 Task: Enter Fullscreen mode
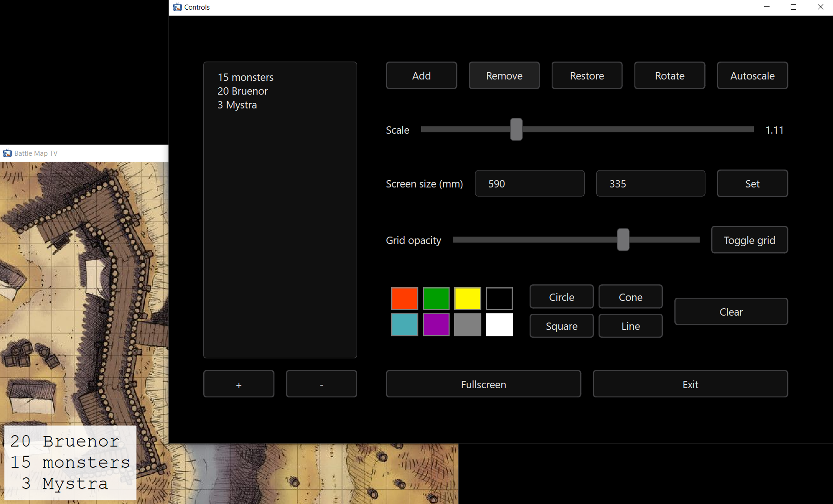[483, 384]
